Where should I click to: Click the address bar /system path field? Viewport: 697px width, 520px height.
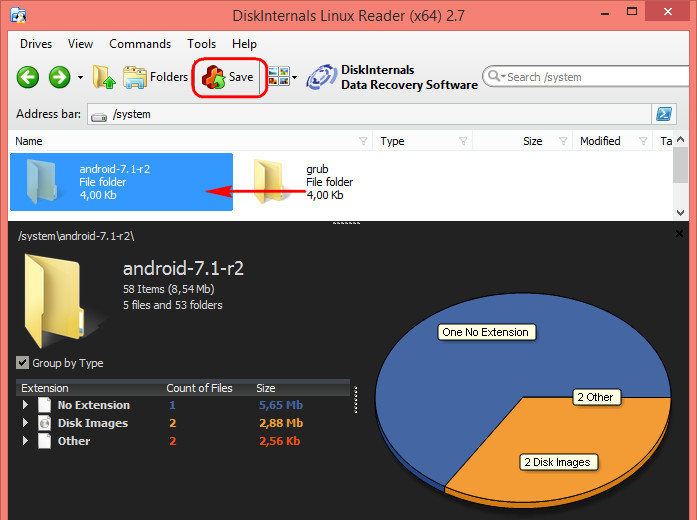(369, 114)
